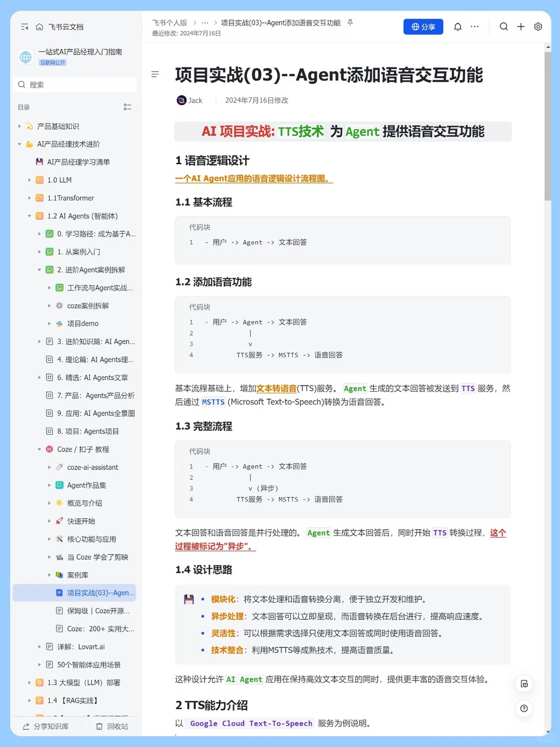Expand the 当 Coze 学会了剪映 node

49,557
